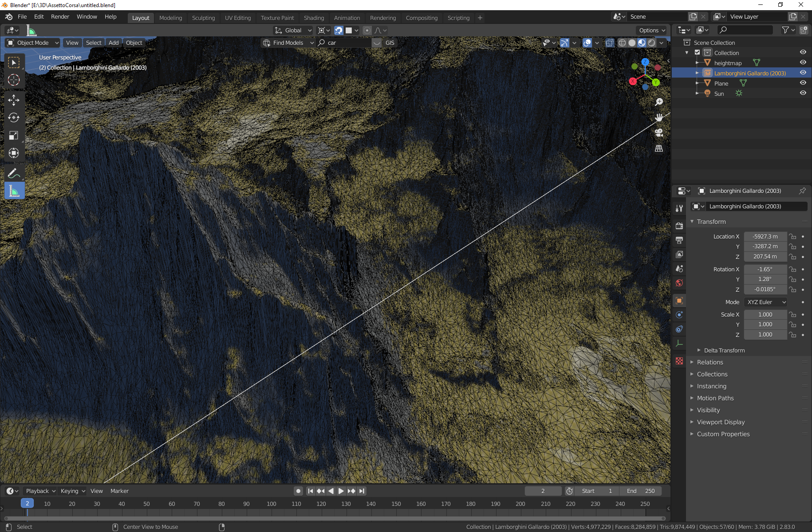This screenshot has width=812, height=532.
Task: Open the Playback dropdown in timeline
Action: [40, 491]
